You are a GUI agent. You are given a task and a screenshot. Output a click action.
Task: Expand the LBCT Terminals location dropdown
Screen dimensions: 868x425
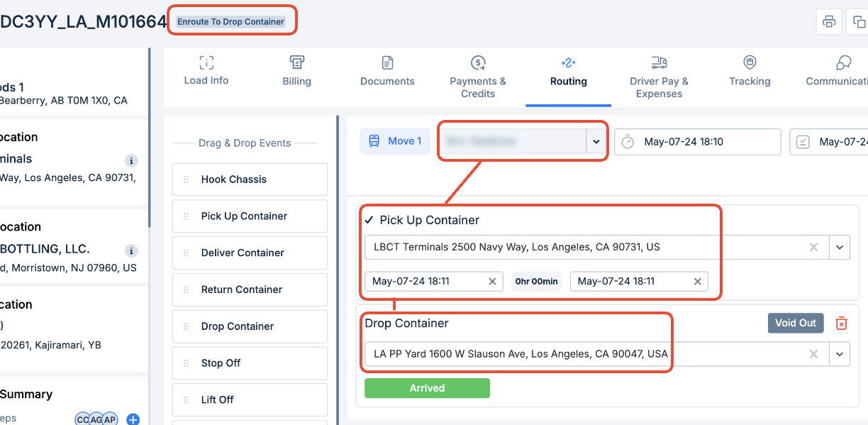coord(840,248)
